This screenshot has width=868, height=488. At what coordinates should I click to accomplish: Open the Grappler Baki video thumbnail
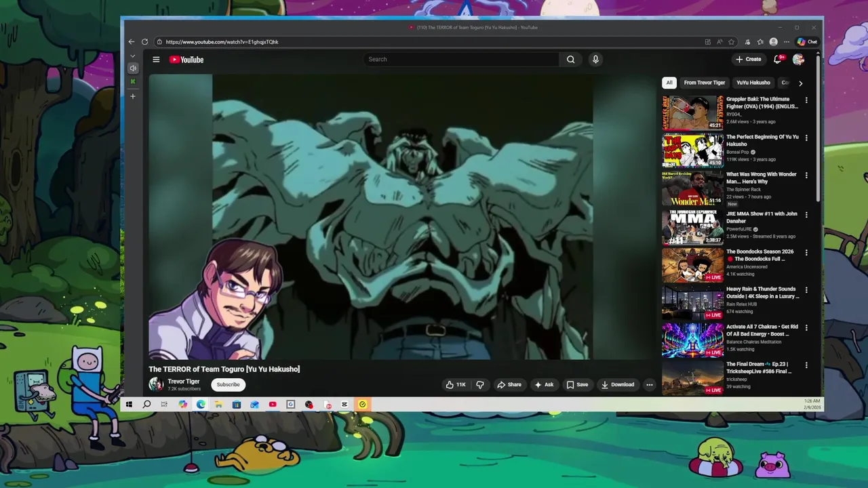click(x=692, y=113)
